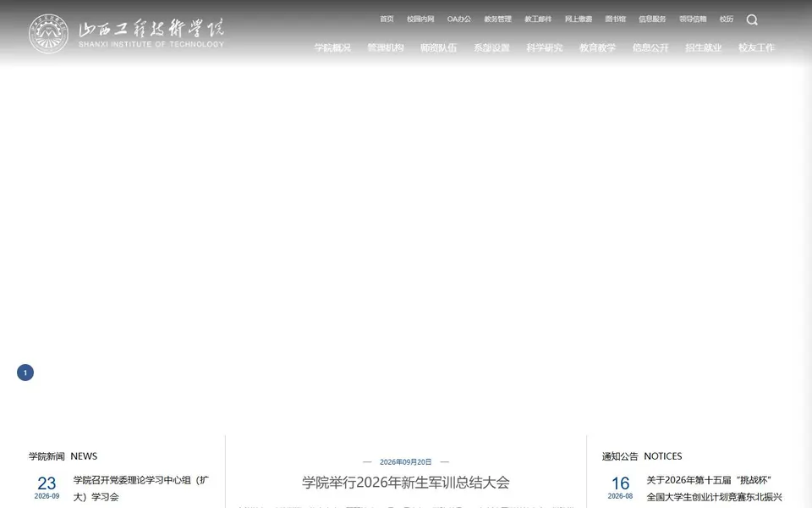
Task: Click the date block 23 2026-09
Action: [x=47, y=488]
